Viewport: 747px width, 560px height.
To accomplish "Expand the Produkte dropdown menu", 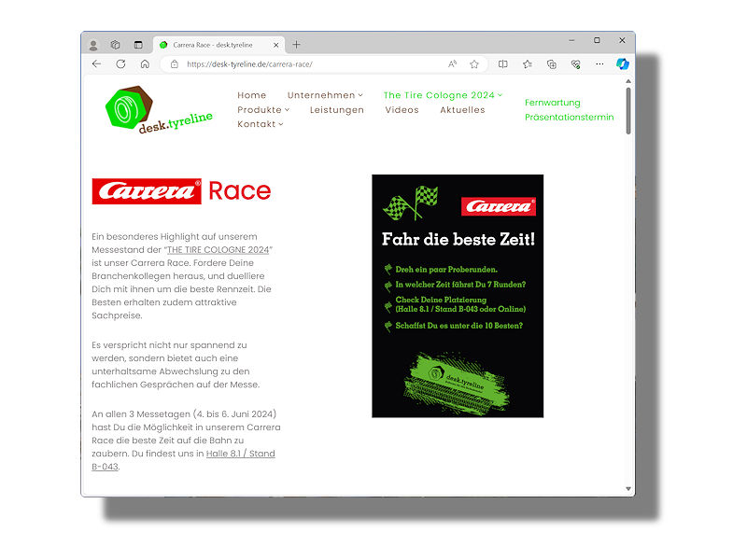I will click(x=263, y=109).
